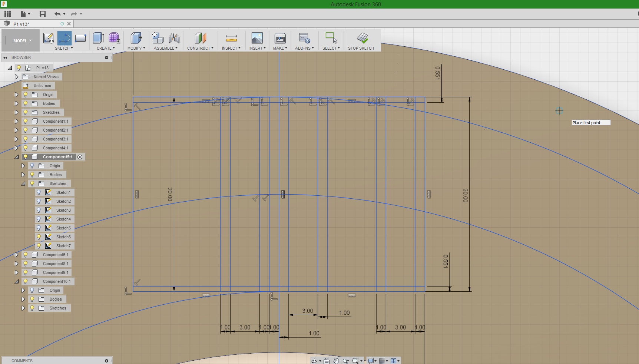The height and width of the screenshot is (364, 639).
Task: Open the CONSTRUCT menu
Action: [x=200, y=48]
